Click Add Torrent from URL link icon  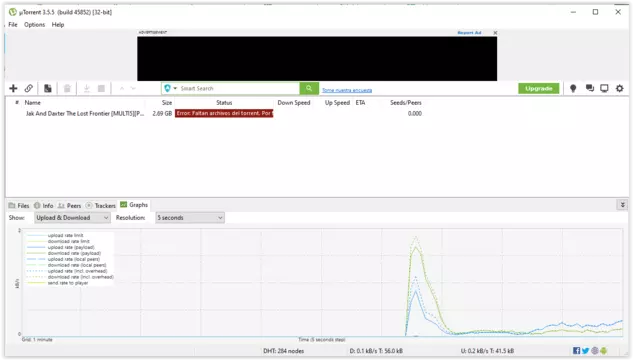click(28, 88)
